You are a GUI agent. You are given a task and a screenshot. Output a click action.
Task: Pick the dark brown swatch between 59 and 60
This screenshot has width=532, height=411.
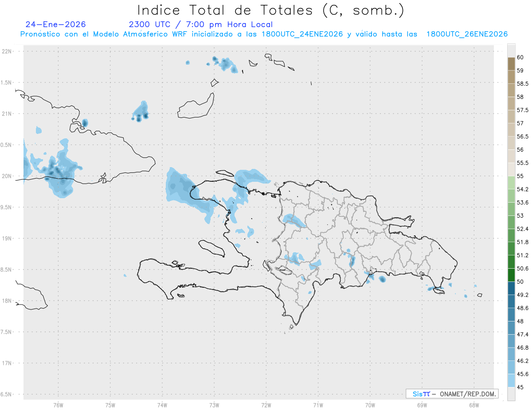click(511, 64)
